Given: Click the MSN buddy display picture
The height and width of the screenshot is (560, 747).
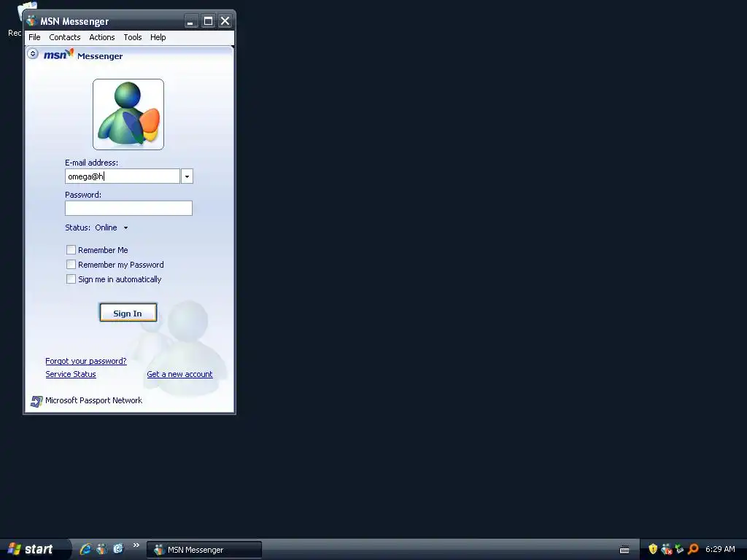Looking at the screenshot, I should click(128, 114).
